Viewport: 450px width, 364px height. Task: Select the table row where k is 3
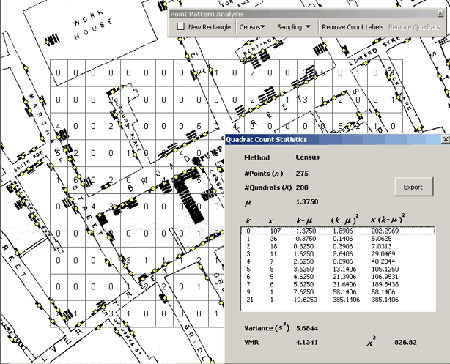click(338, 254)
